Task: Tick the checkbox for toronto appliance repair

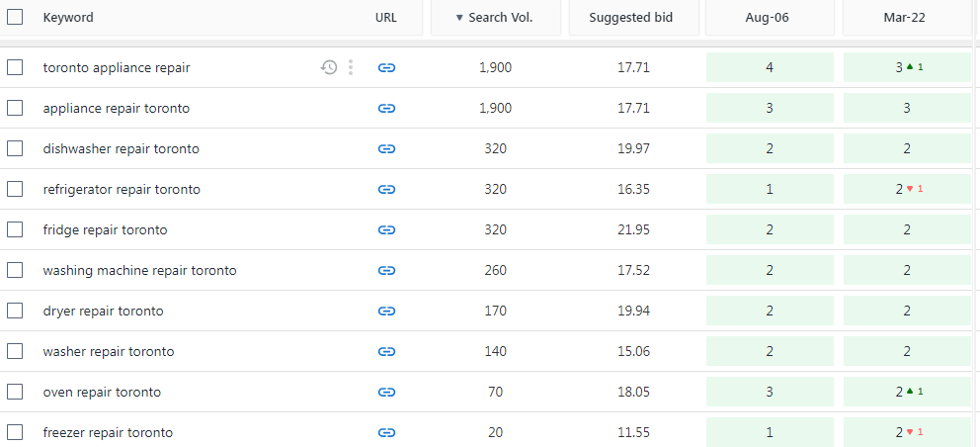Action: 15,67
